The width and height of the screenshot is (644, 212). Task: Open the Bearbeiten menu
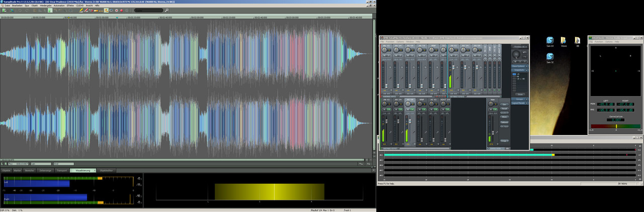17,6
